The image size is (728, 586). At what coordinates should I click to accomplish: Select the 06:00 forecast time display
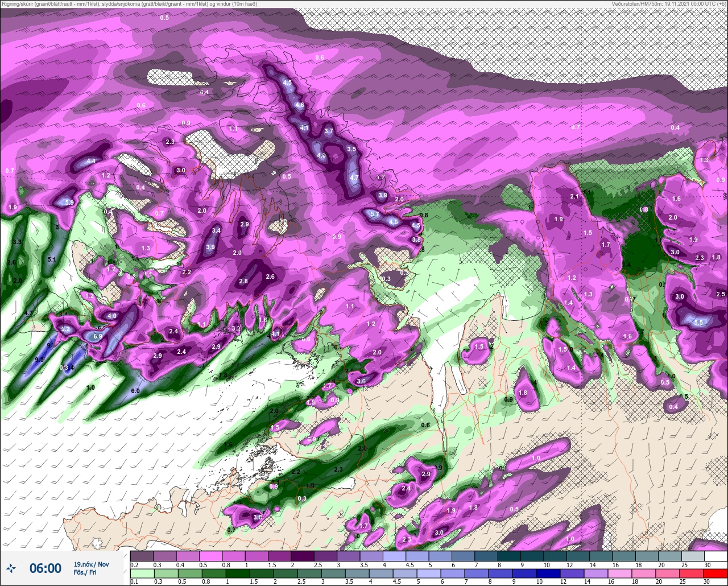point(45,568)
